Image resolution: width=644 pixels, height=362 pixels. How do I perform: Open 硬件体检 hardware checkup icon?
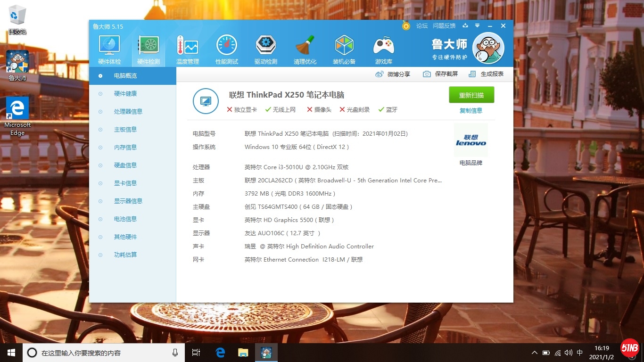pos(109,49)
